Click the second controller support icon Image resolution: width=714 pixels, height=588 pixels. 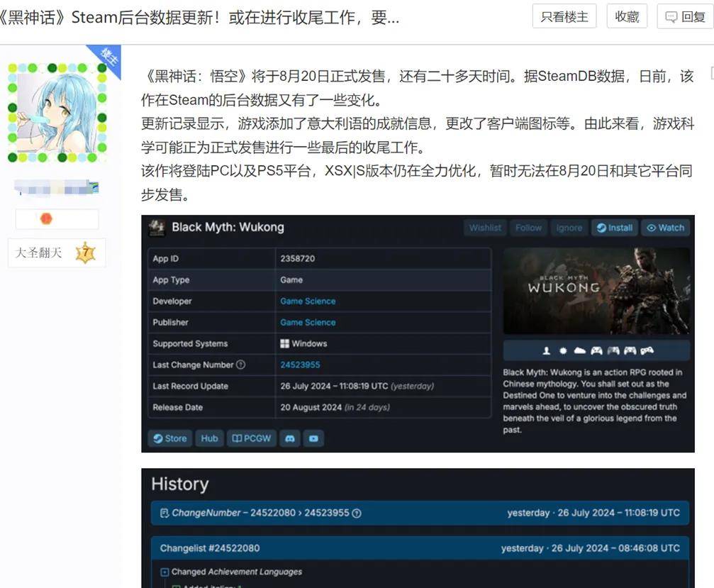pos(613,350)
